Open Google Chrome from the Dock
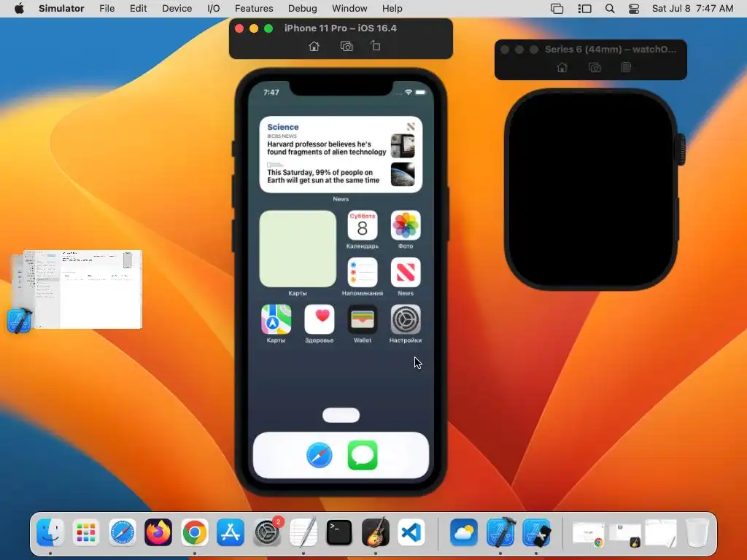Screen dimensions: 747x560 coord(194,532)
